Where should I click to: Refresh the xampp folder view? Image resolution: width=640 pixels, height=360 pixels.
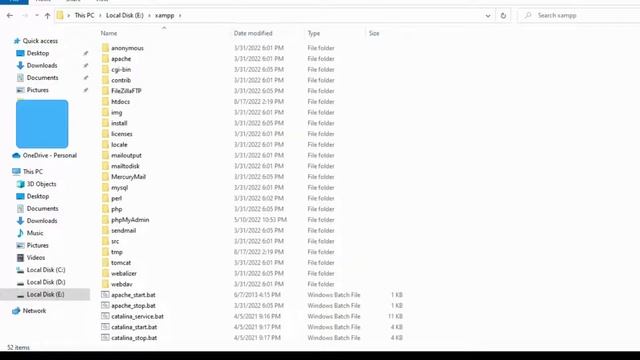click(x=503, y=16)
